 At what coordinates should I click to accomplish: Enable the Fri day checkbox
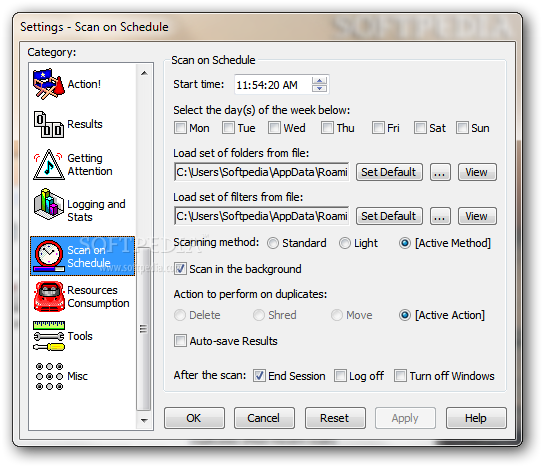pyautogui.click(x=378, y=128)
